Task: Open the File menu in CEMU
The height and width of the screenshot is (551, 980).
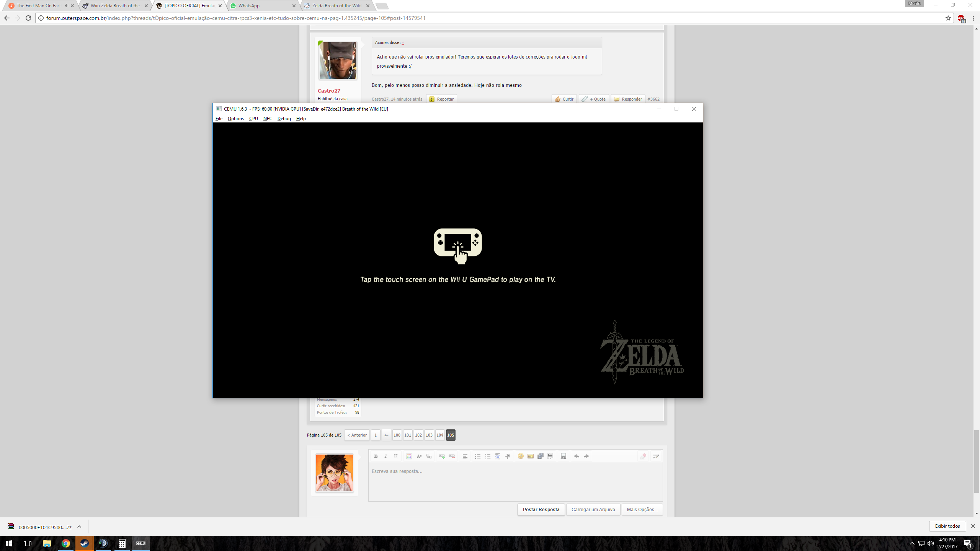Action: pos(219,119)
